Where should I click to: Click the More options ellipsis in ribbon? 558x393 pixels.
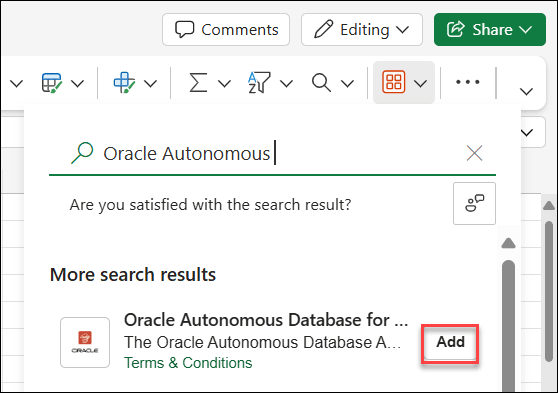(x=468, y=82)
